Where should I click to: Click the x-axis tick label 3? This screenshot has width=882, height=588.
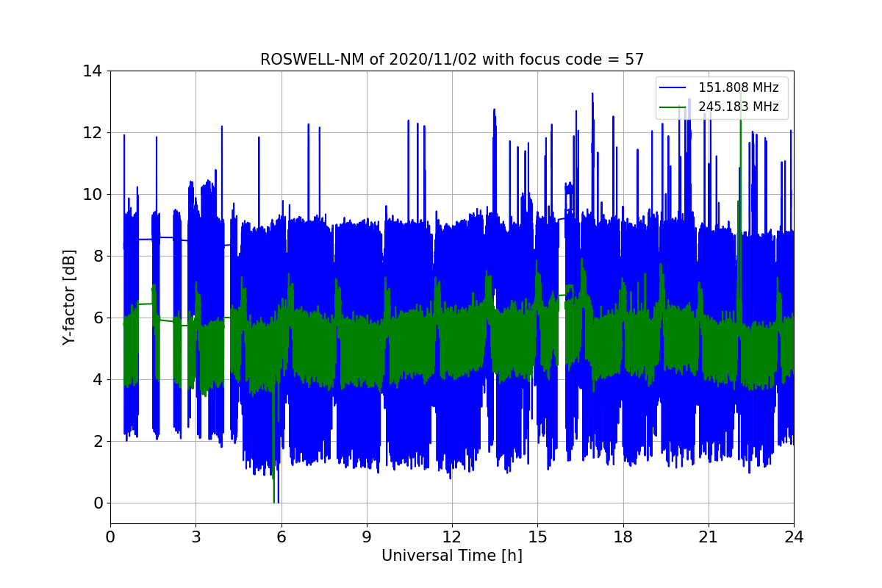pos(196,537)
